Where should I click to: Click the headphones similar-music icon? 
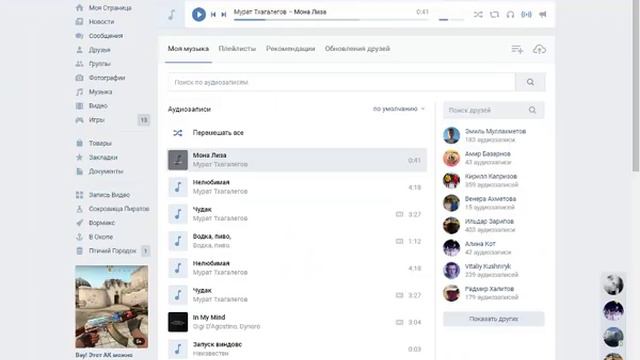tap(510, 15)
